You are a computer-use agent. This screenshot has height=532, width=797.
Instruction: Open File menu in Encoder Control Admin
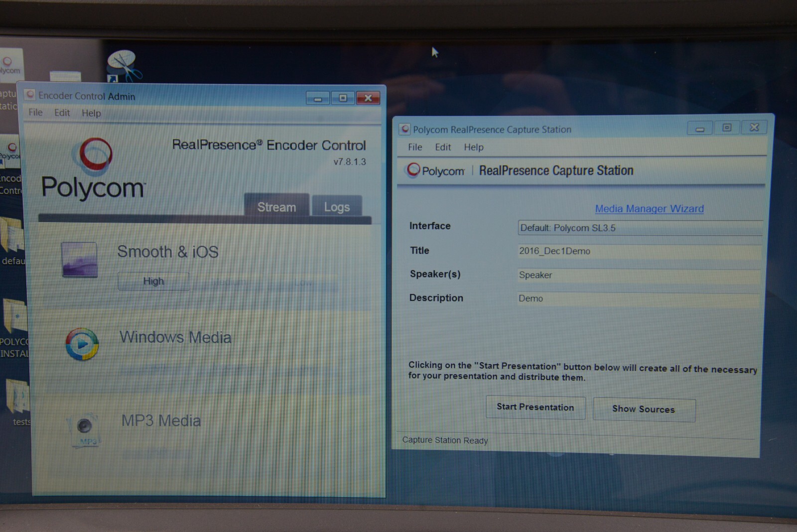pos(35,113)
